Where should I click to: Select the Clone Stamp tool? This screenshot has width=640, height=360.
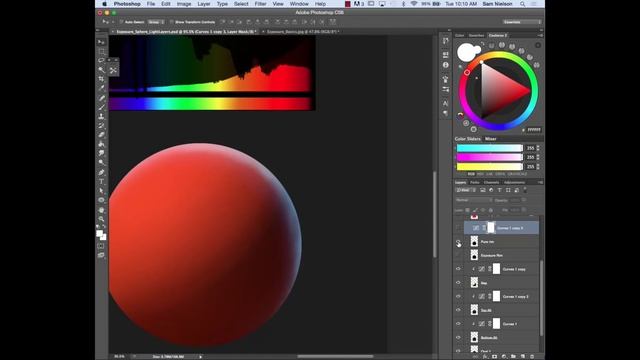click(x=101, y=116)
